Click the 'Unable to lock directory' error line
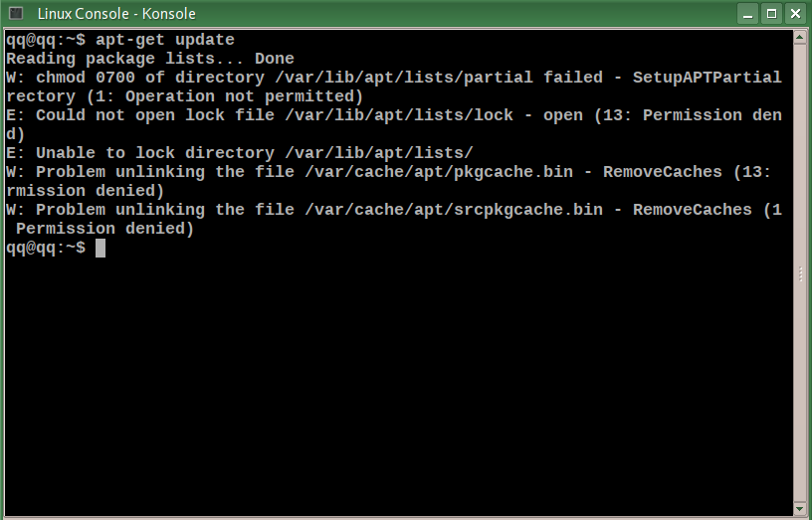The image size is (812, 520). [x=240, y=153]
